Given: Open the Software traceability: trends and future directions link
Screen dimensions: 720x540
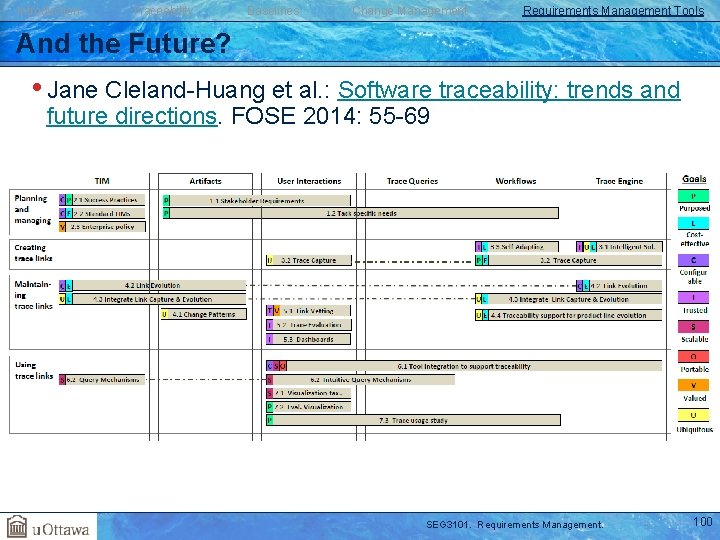Looking at the screenshot, I should 363,103.
